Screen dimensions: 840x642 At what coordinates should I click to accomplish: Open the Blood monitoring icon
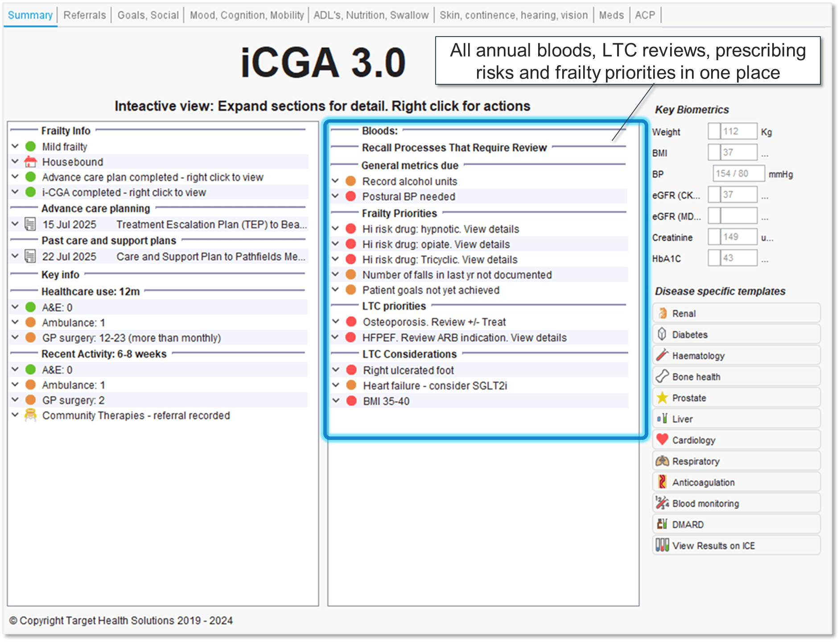(x=663, y=503)
